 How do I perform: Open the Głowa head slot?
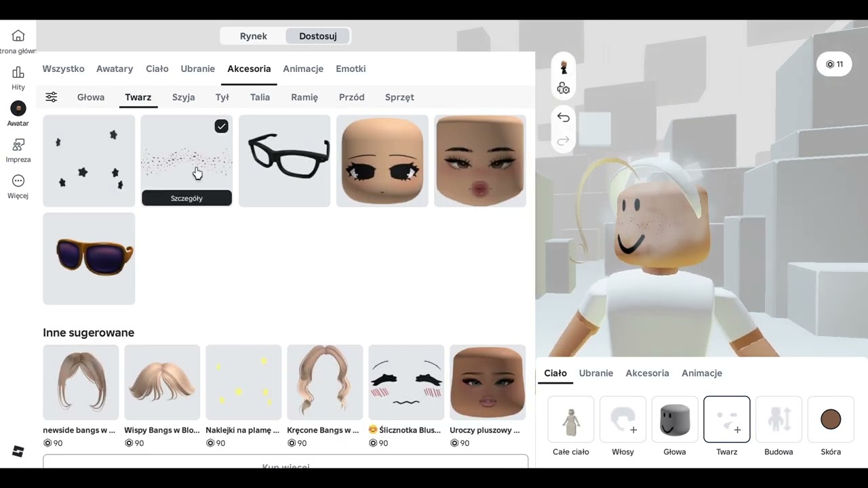coord(675,420)
